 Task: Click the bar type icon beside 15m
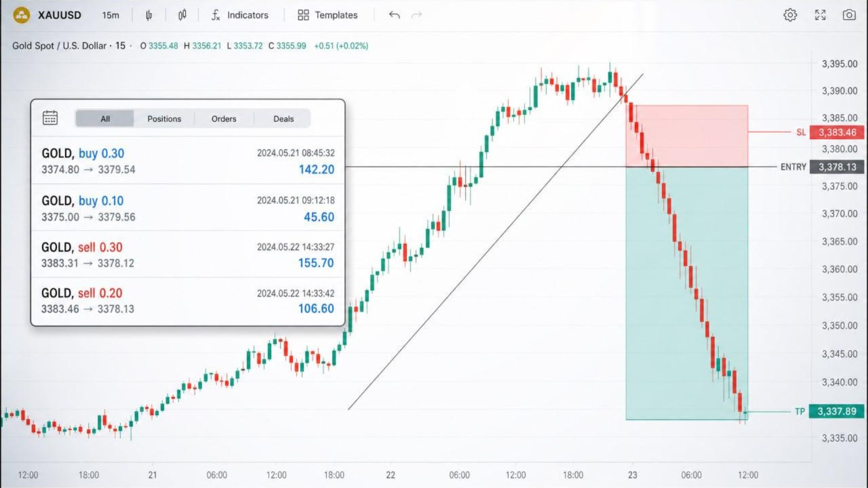[x=149, y=15]
